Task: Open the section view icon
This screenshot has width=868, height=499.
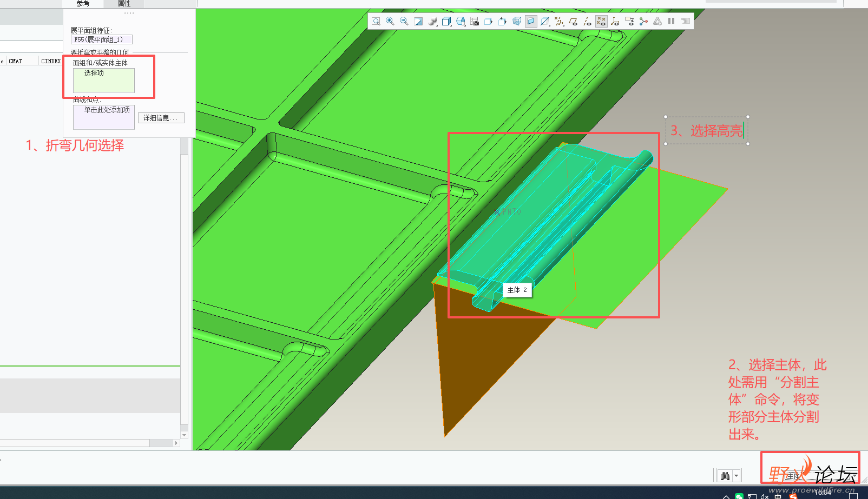Action: 545,21
